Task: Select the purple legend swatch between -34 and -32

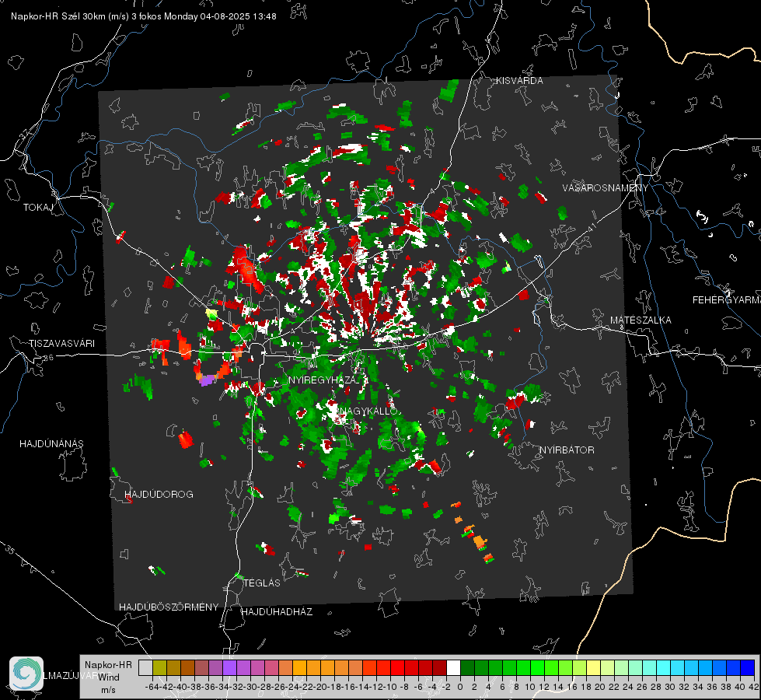Action: pos(229,667)
